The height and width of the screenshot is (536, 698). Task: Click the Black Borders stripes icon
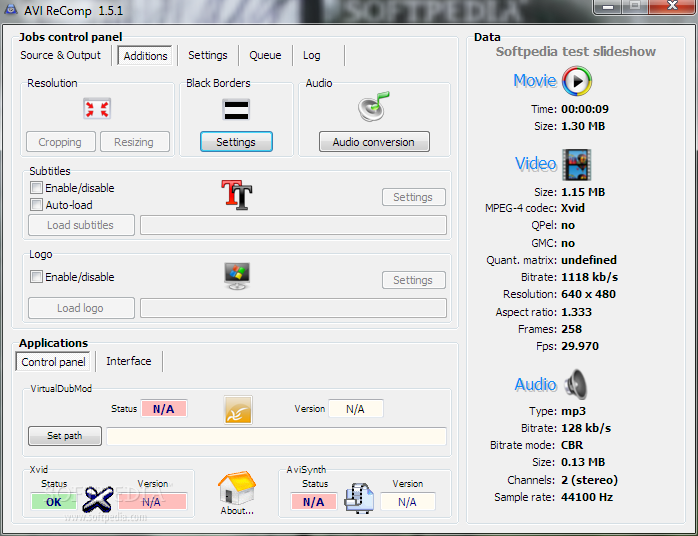tap(236, 110)
